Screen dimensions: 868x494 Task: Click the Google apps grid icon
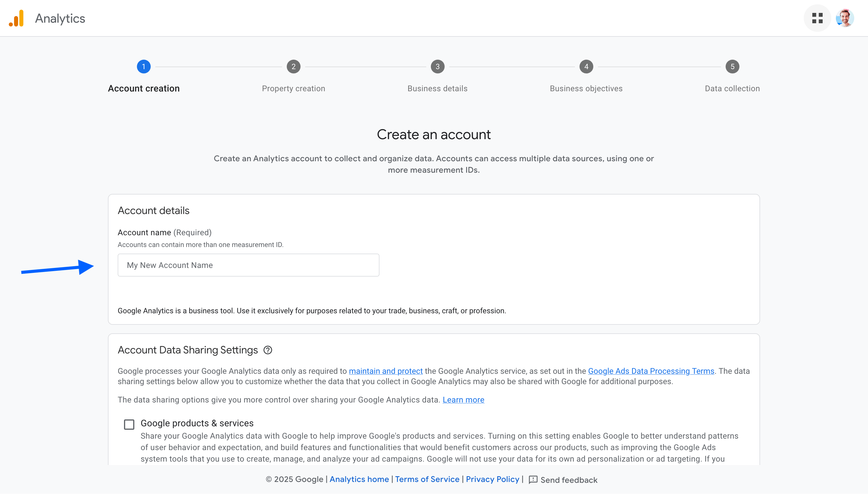pyautogui.click(x=817, y=18)
